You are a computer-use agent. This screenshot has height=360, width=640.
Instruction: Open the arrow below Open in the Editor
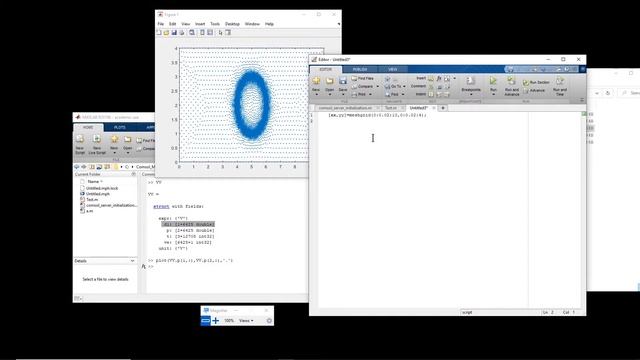(x=330, y=95)
